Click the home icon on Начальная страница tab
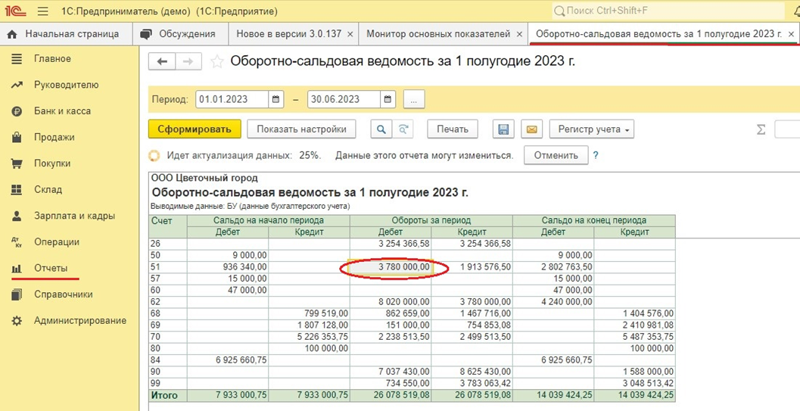Viewport: 800px width, 411px height. click(x=14, y=34)
